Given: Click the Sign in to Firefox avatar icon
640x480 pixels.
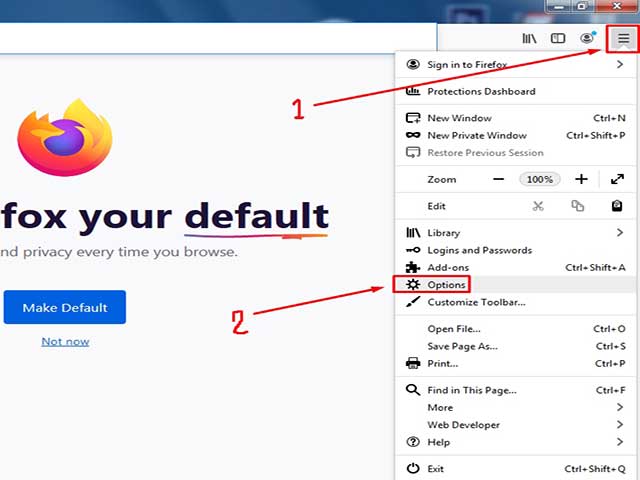Looking at the screenshot, I should (413, 64).
